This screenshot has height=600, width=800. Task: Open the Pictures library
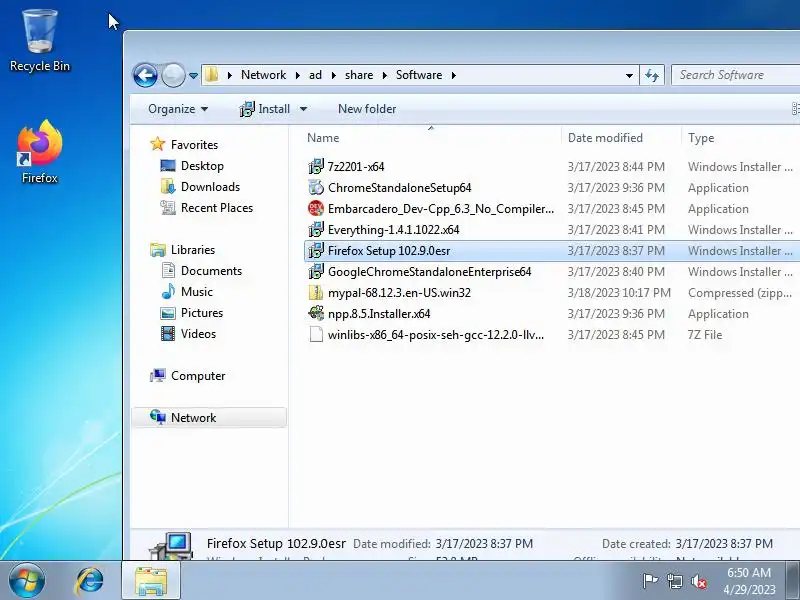[x=202, y=312]
